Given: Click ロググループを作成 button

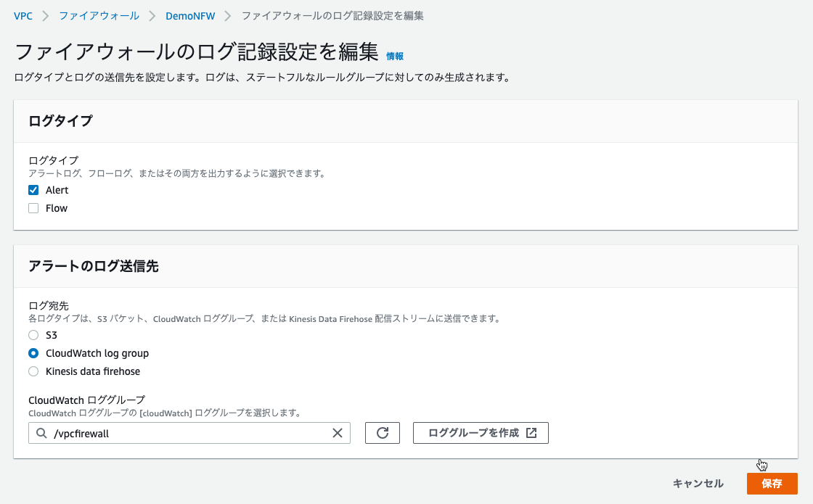Looking at the screenshot, I should pyautogui.click(x=481, y=433).
